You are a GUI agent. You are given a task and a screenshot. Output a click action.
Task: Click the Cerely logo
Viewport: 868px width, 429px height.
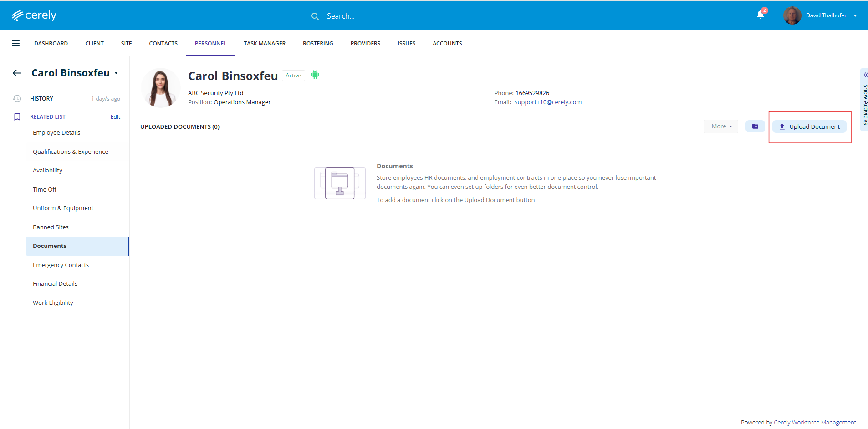click(34, 15)
